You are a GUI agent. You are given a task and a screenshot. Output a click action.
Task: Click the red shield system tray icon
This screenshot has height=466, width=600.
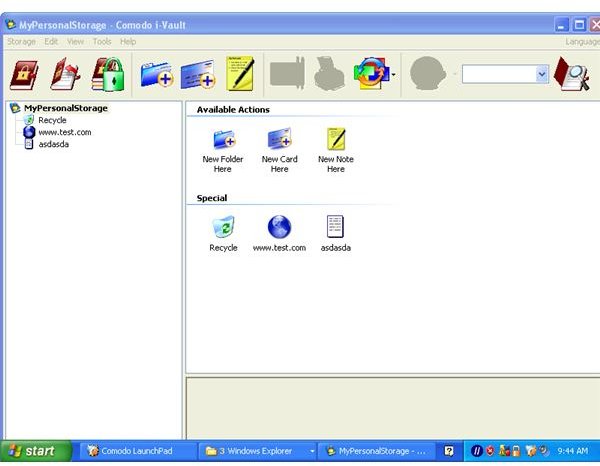491,451
